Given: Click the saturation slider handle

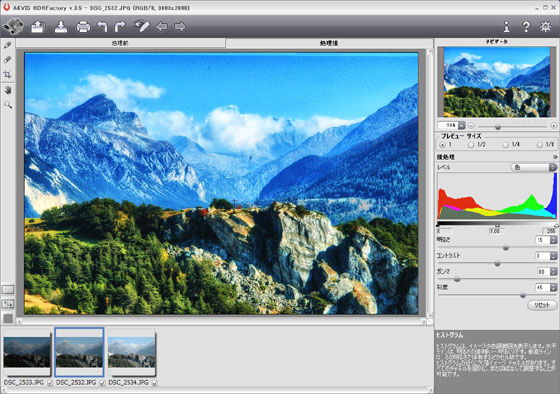Looking at the screenshot, I should click(523, 295).
